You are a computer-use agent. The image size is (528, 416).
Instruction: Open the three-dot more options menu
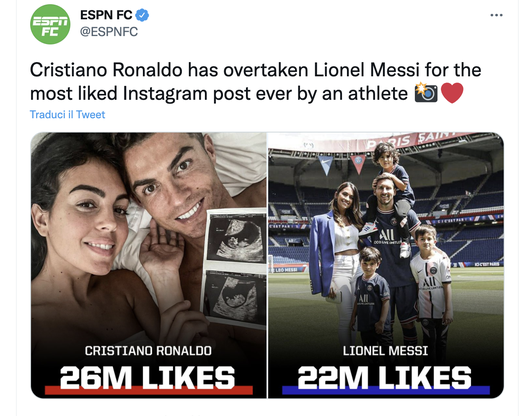(x=496, y=15)
